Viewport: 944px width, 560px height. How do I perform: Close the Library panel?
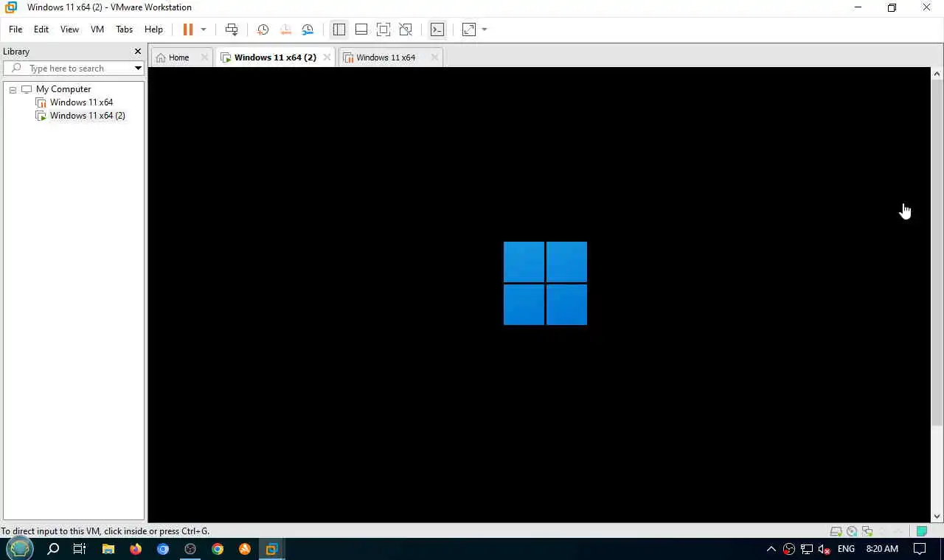point(137,52)
